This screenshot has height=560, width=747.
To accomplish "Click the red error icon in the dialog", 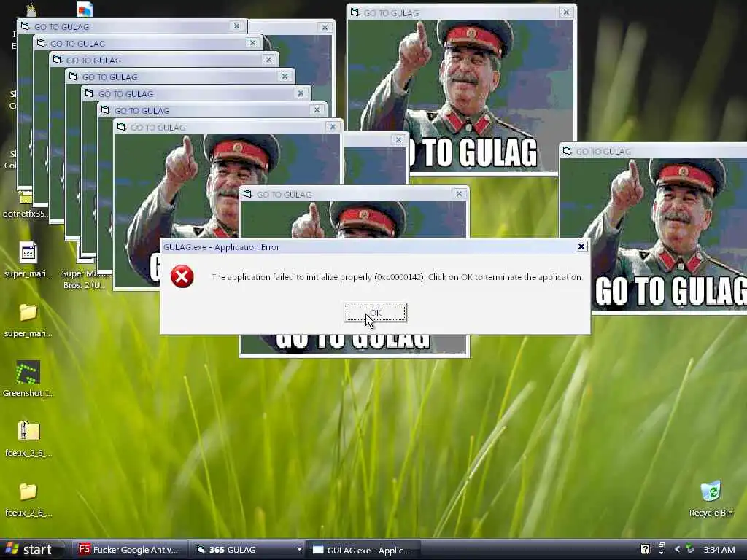I will (182, 276).
